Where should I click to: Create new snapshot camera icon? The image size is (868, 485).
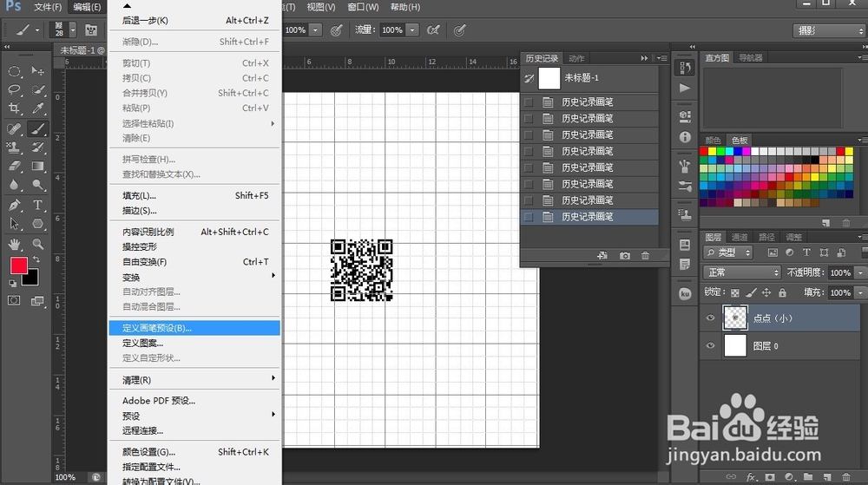(624, 255)
